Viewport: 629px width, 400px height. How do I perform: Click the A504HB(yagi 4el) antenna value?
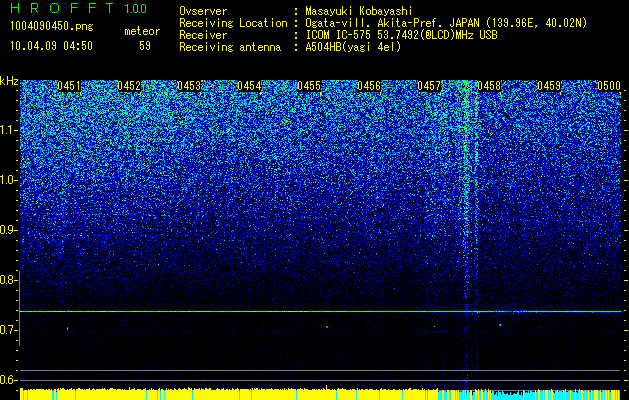(353, 47)
